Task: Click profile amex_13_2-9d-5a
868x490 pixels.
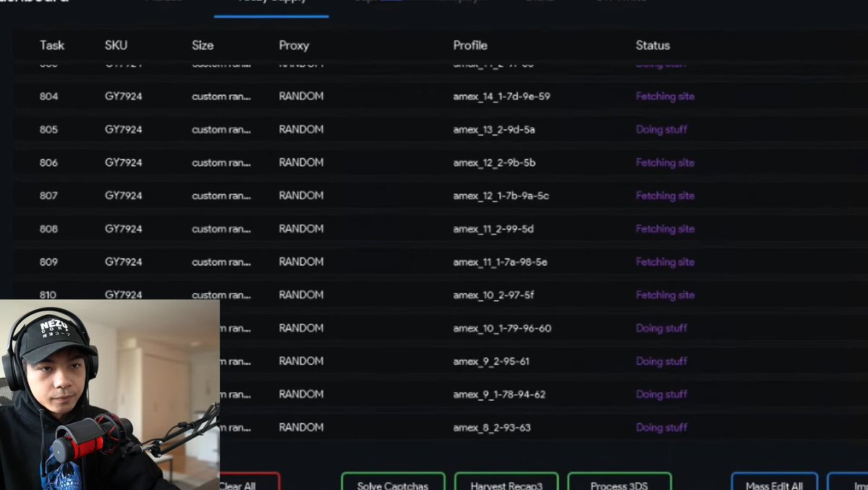Action: tap(494, 130)
